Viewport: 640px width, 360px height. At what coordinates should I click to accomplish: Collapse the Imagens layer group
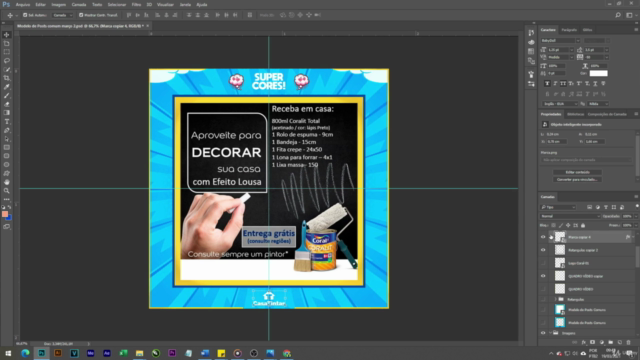point(550,333)
